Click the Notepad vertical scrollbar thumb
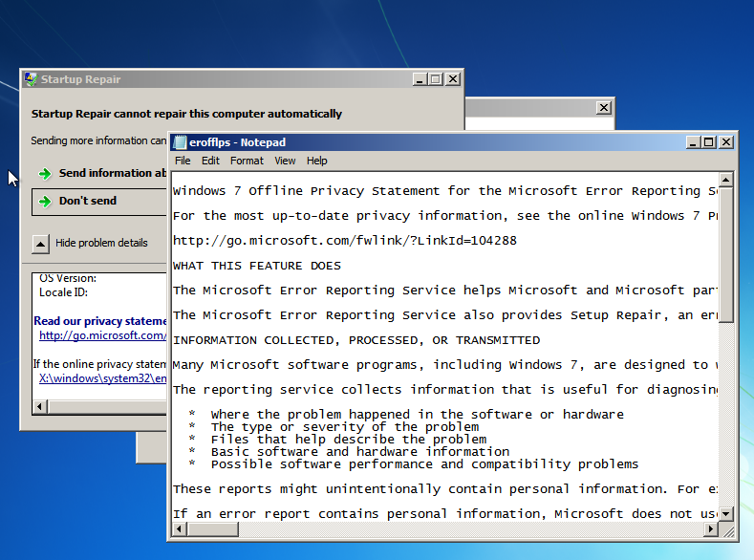 coord(725,255)
